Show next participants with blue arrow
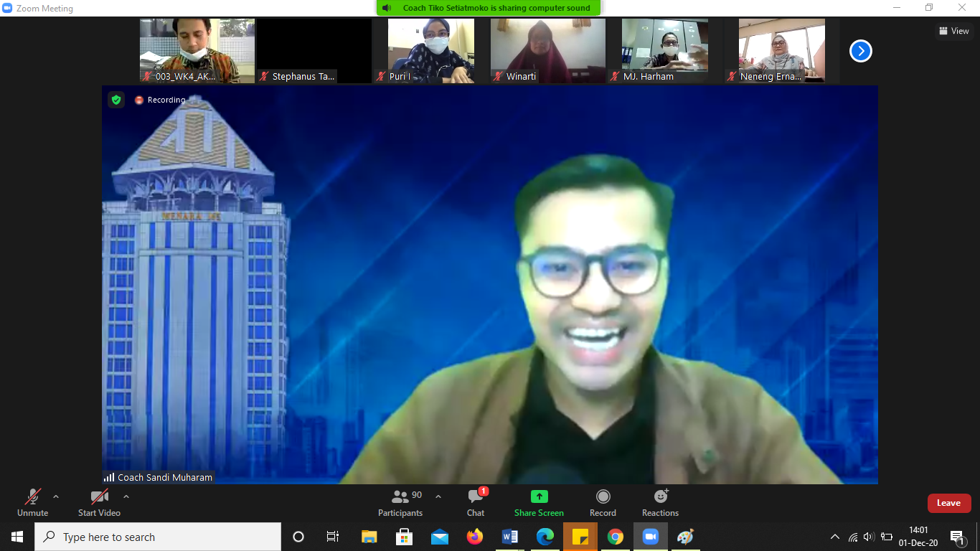This screenshot has height=551, width=980. click(861, 51)
